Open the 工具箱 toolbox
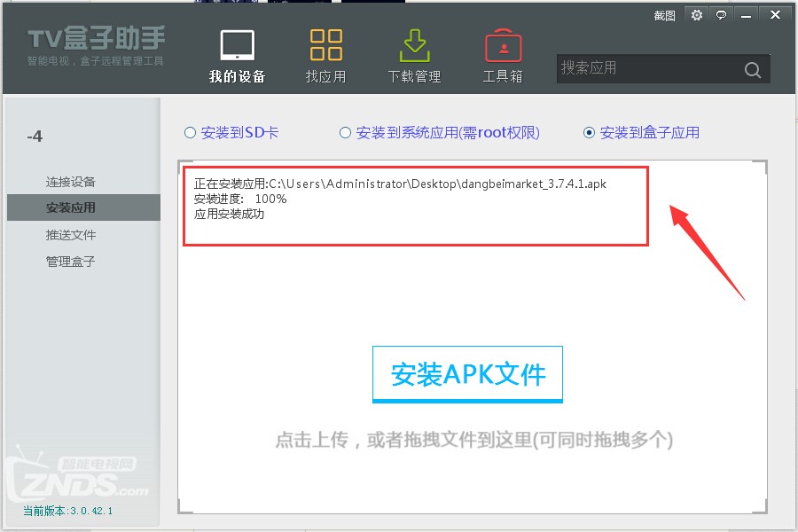Screen dimensions: 798x532 [502, 53]
